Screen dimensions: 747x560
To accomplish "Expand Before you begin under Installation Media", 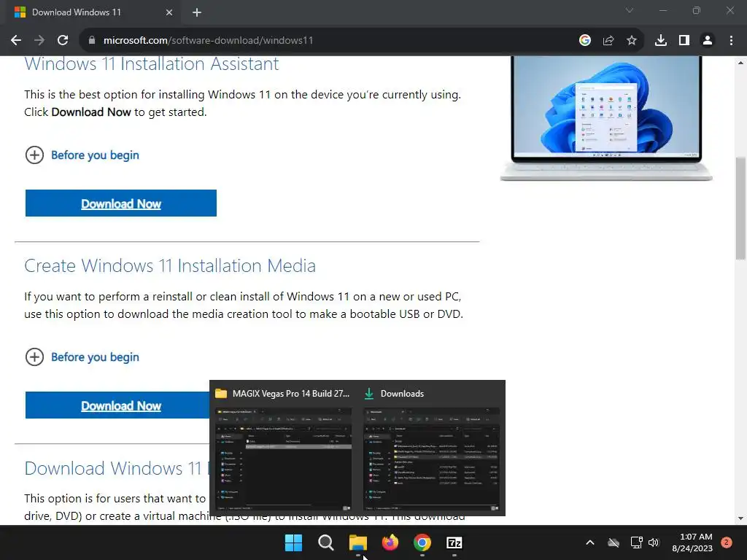I will [x=82, y=357].
